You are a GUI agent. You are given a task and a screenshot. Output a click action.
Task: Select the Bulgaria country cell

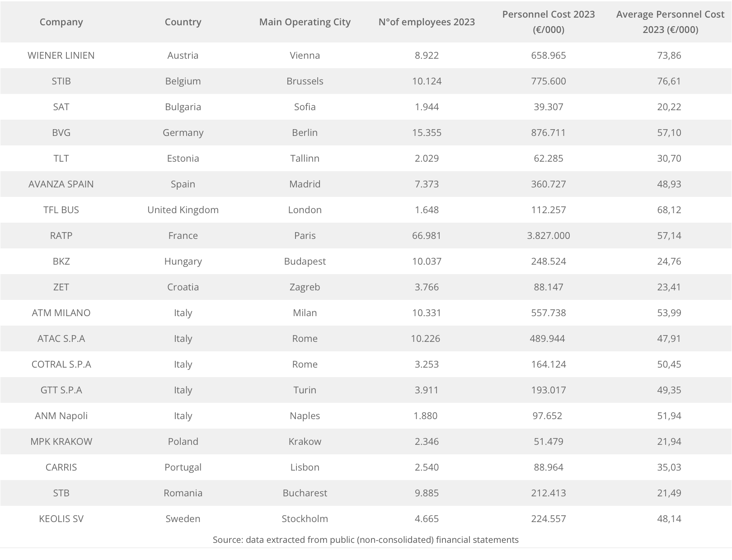[x=183, y=107]
